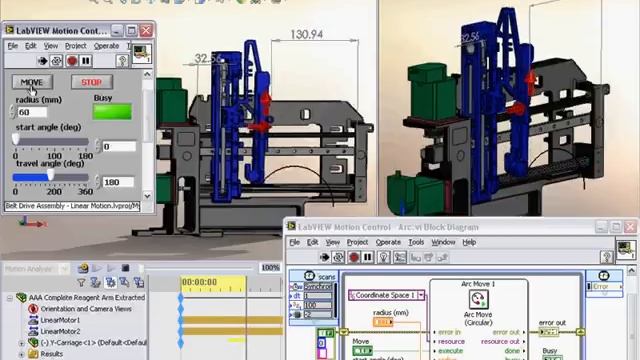This screenshot has width=640, height=360.
Task: Click Run Continuously in front panel toolbar
Action: (x=56, y=61)
